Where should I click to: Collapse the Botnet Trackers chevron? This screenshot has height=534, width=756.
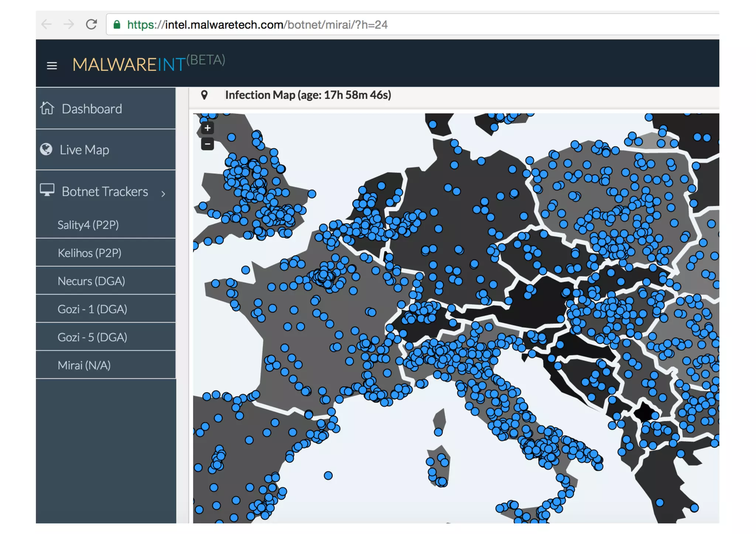(x=163, y=193)
